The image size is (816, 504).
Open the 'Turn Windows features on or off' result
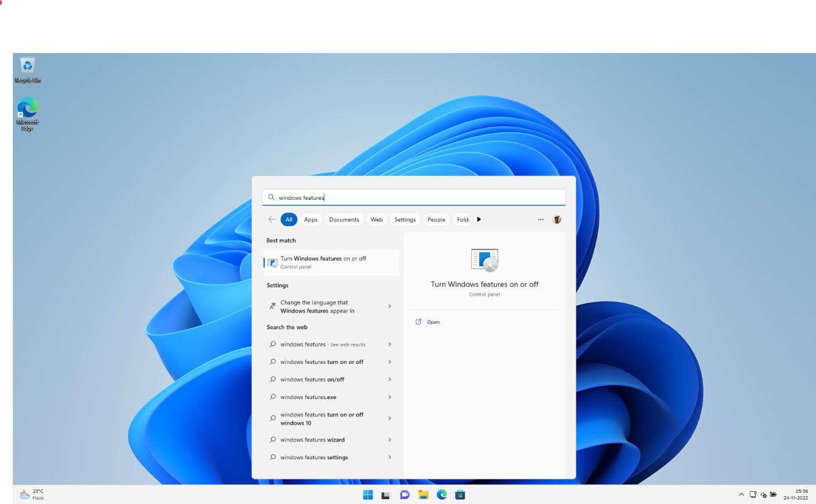click(331, 262)
